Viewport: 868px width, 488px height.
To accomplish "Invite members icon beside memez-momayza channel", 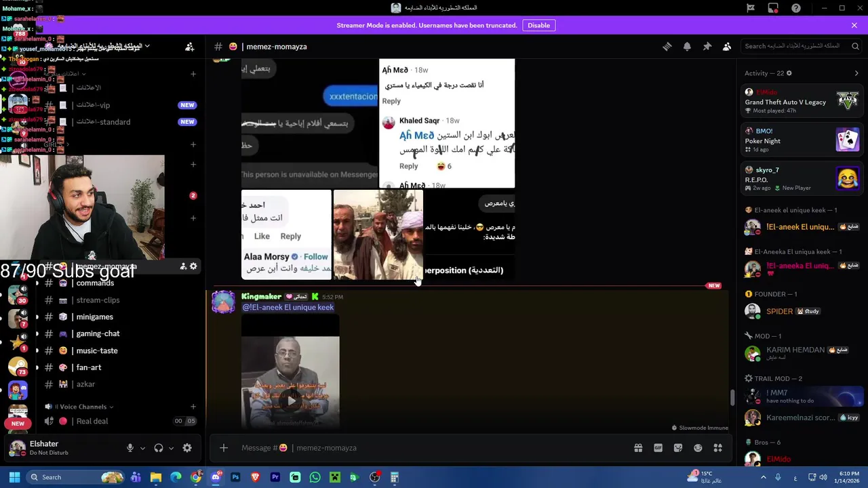I will point(183,266).
